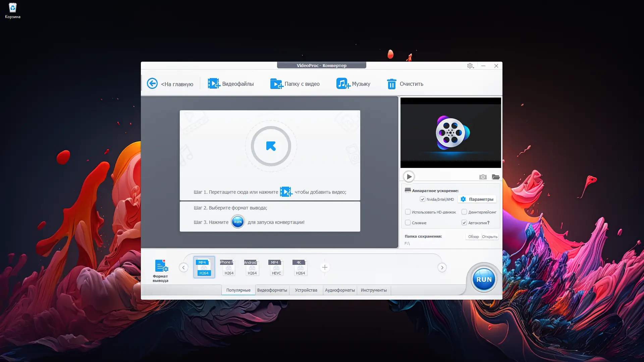Viewport: 644px width, 362px height.
Task: Click the Видеофайлы add video icon
Action: click(x=213, y=83)
